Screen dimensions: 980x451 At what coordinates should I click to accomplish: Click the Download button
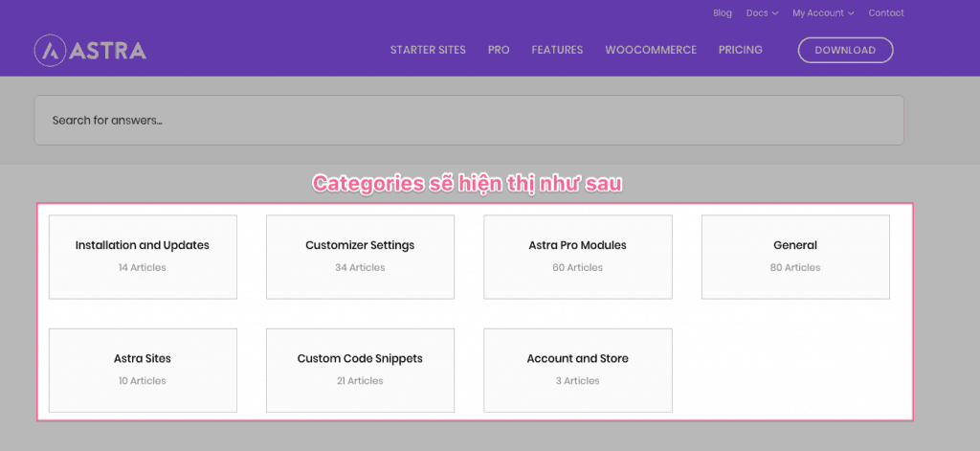tap(845, 50)
